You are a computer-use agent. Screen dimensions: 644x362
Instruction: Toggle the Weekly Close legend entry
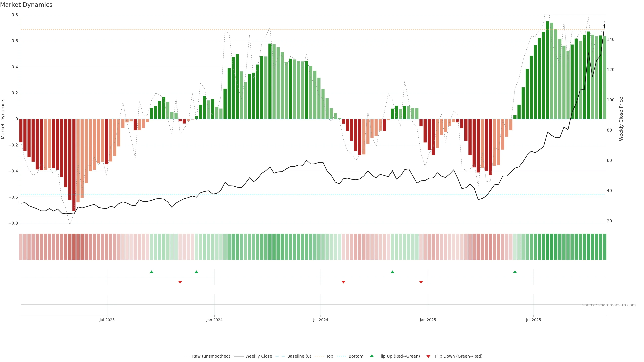click(258, 356)
